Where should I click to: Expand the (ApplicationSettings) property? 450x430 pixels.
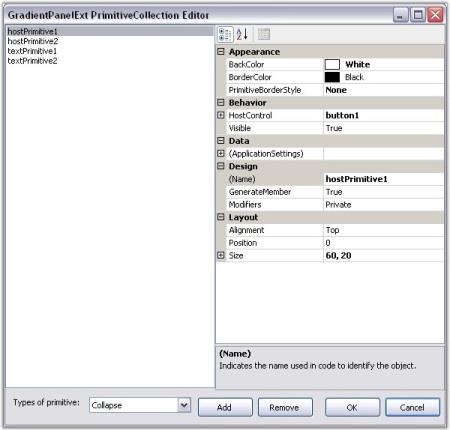point(221,153)
